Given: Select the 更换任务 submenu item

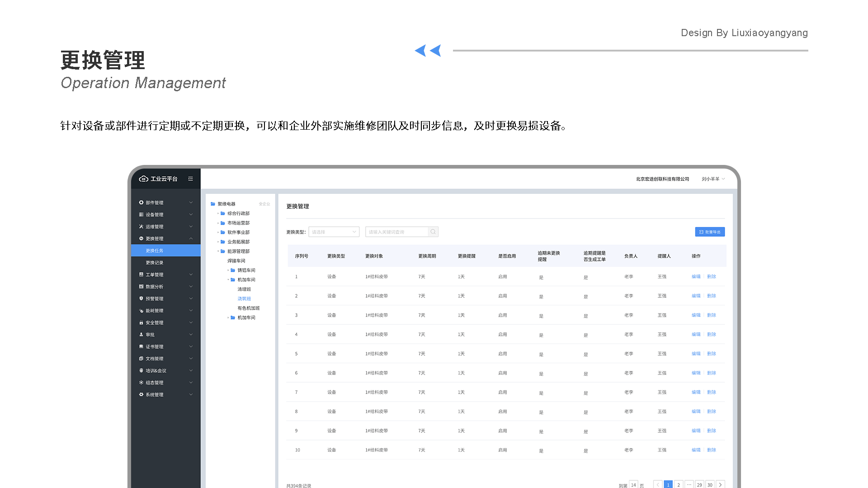Looking at the screenshot, I should coord(166,250).
